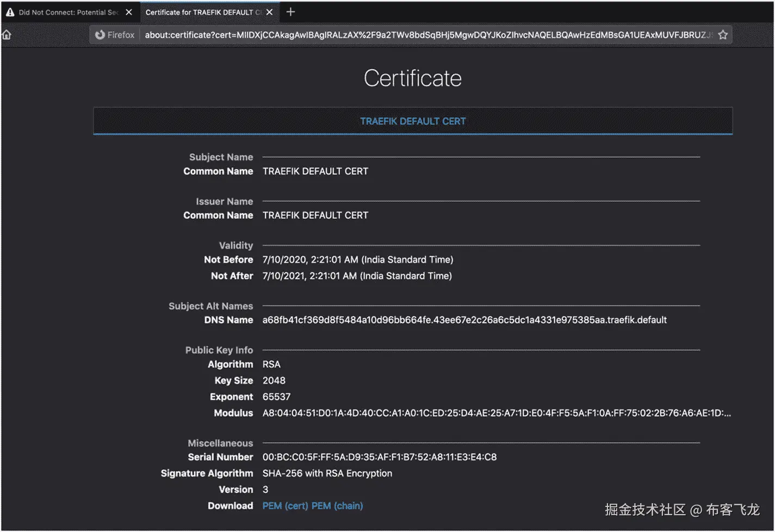Click the Exponent value 65537
775x532 pixels.
click(277, 397)
